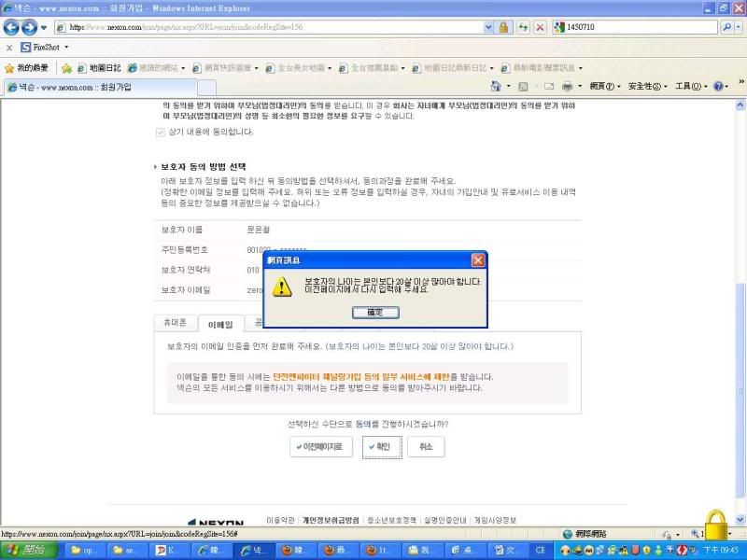The width and height of the screenshot is (747, 560).
Task: Click the NEXON logo in the footer
Action: pyautogui.click(x=216, y=523)
